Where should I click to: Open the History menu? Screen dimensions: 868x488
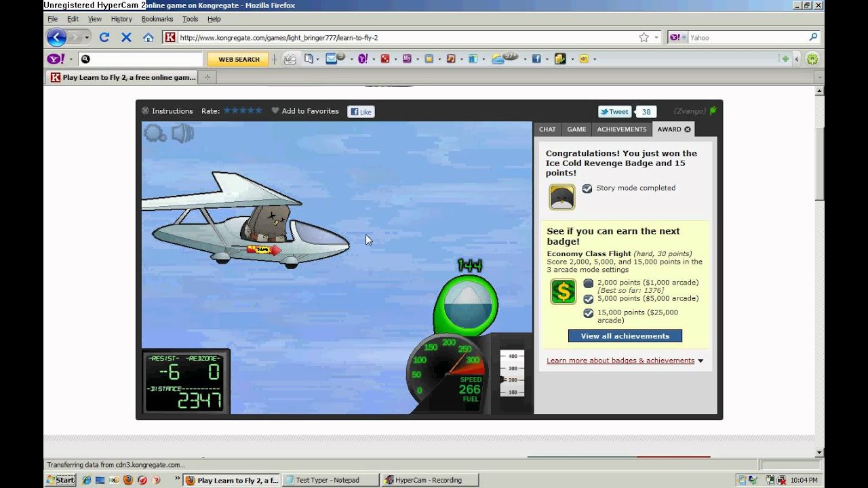tap(121, 19)
